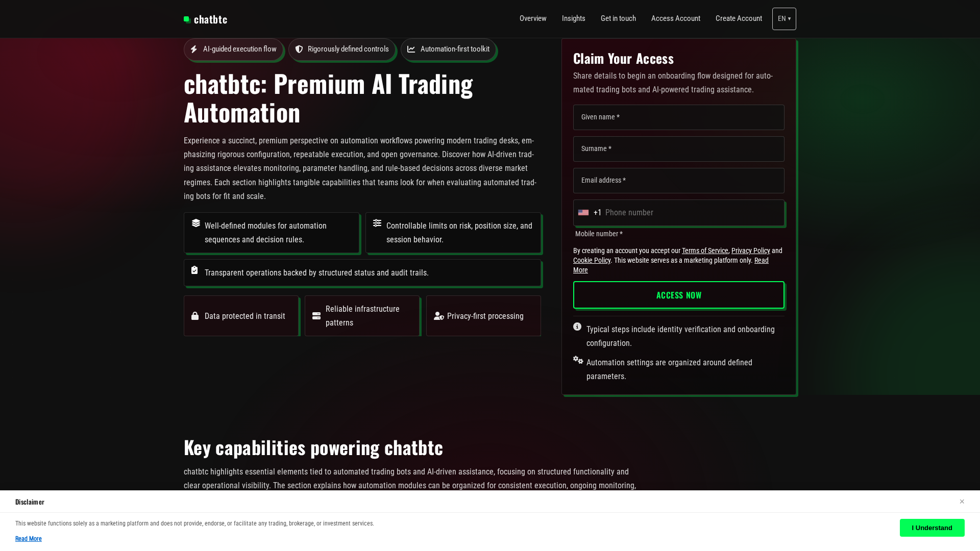980x551 pixels.
Task: Open the Cookie Policy link
Action: click(x=592, y=260)
